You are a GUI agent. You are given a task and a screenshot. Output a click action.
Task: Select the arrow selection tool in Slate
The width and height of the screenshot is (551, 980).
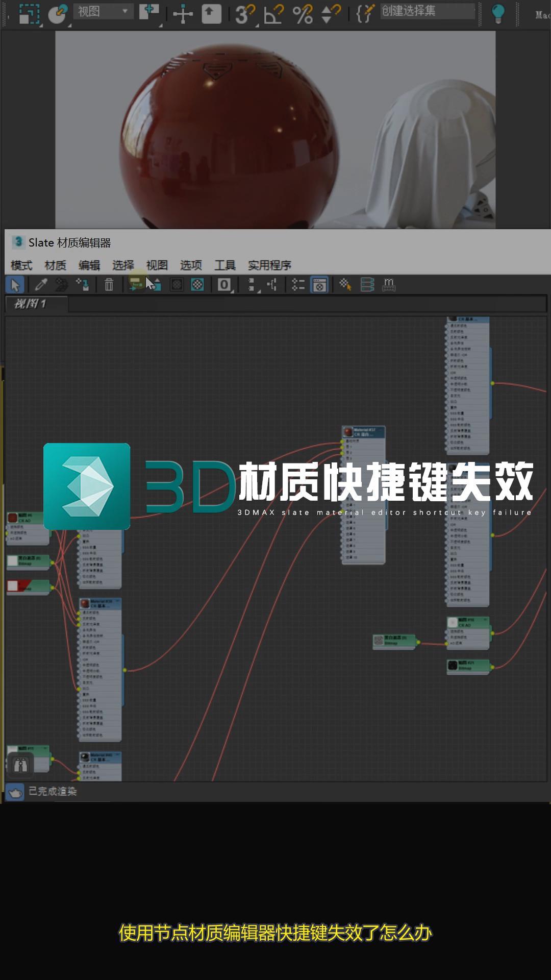[15, 285]
